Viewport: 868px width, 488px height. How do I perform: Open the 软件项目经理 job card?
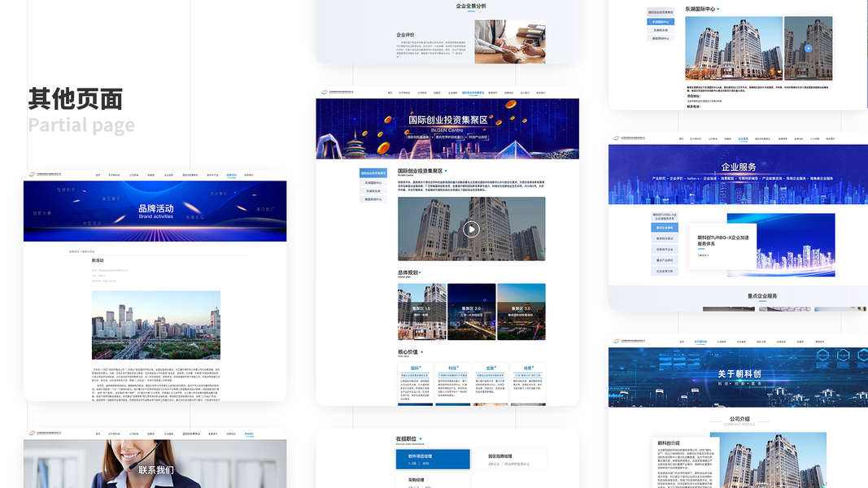[433, 460]
